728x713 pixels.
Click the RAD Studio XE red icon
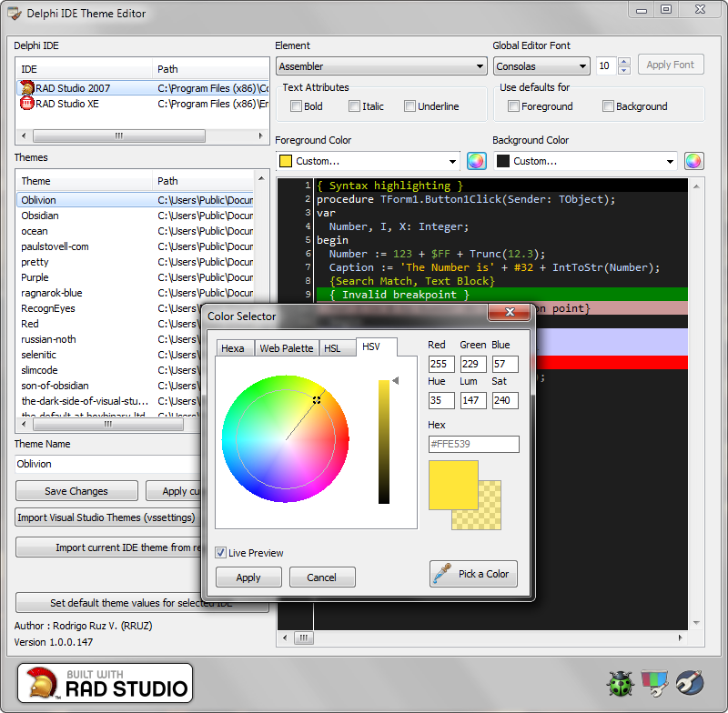click(27, 103)
